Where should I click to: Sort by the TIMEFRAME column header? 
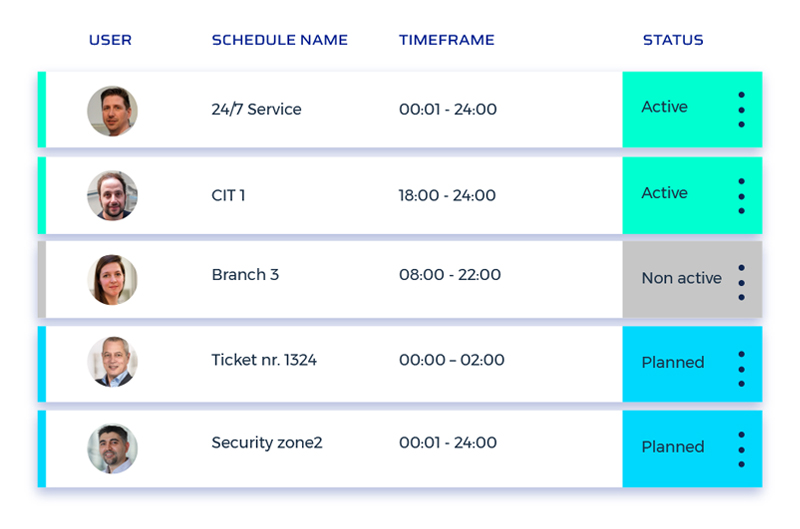coord(447,41)
